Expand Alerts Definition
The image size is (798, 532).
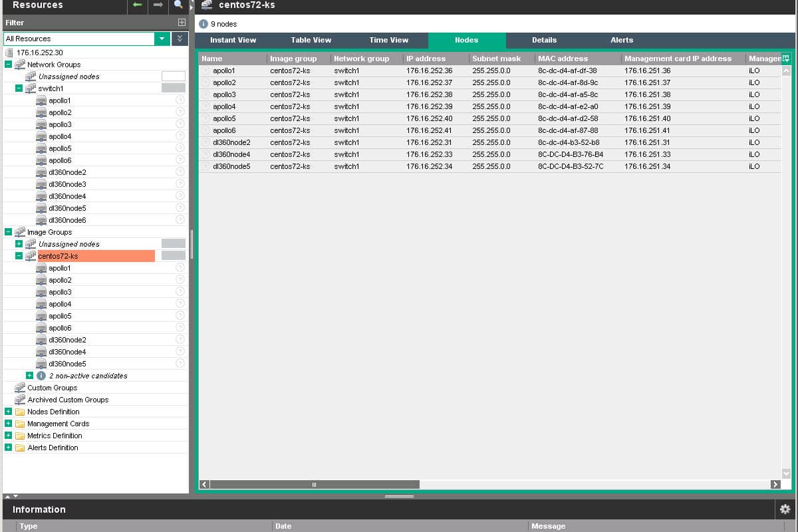coord(8,448)
